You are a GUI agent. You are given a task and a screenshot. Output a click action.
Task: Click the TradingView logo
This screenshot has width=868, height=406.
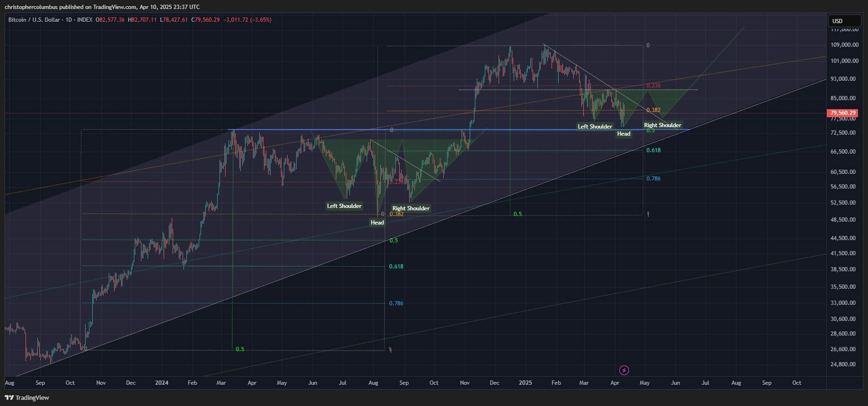pos(27,397)
